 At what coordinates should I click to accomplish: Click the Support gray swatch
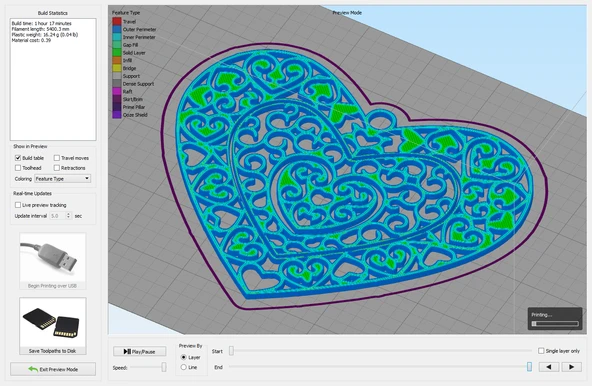[117, 76]
